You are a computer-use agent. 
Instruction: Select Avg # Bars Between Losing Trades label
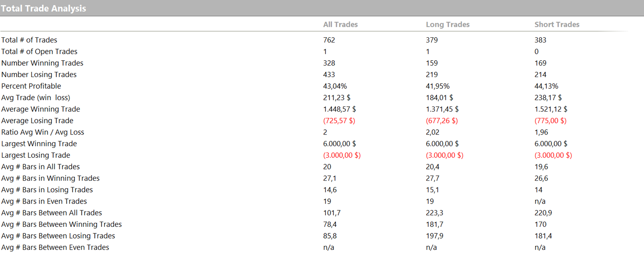tap(58, 236)
